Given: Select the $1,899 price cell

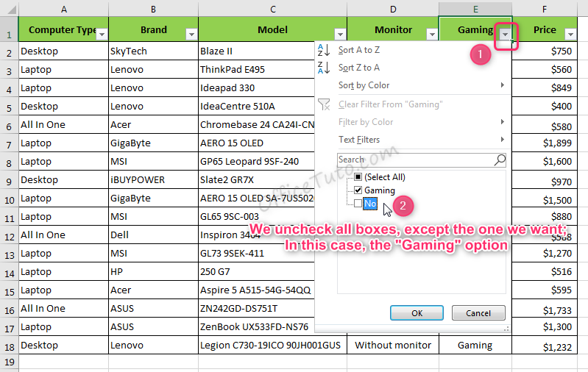Looking at the screenshot, I should pos(545,143).
